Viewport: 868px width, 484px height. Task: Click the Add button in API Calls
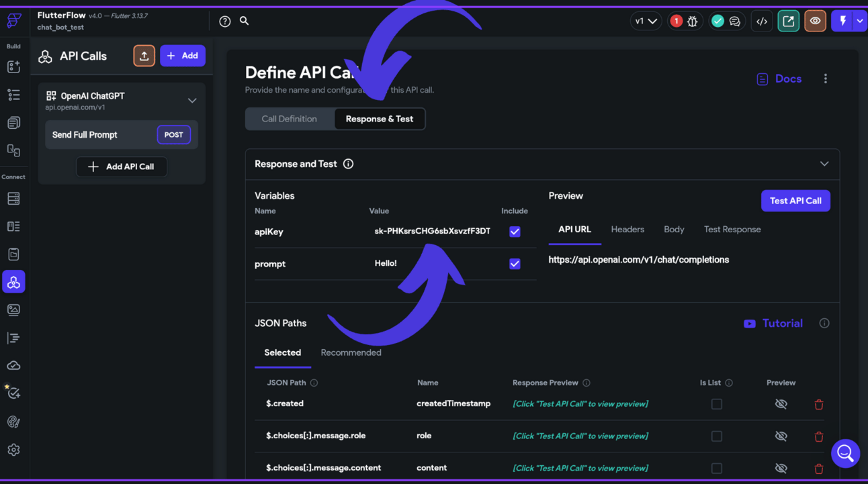183,56
